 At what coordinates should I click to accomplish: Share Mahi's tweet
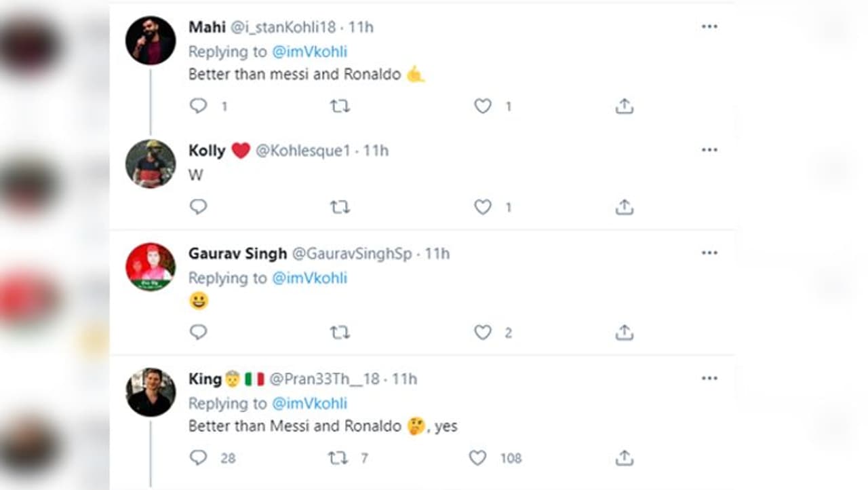624,106
